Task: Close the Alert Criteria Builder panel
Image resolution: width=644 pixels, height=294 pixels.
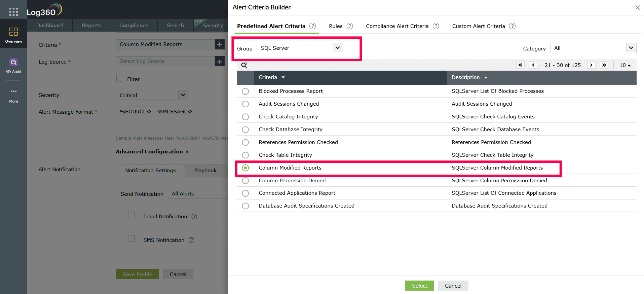Action: point(638,7)
